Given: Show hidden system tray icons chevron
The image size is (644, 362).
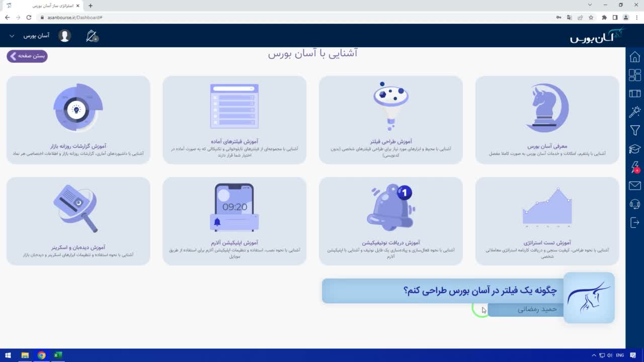Looking at the screenshot, I should pos(594,355).
